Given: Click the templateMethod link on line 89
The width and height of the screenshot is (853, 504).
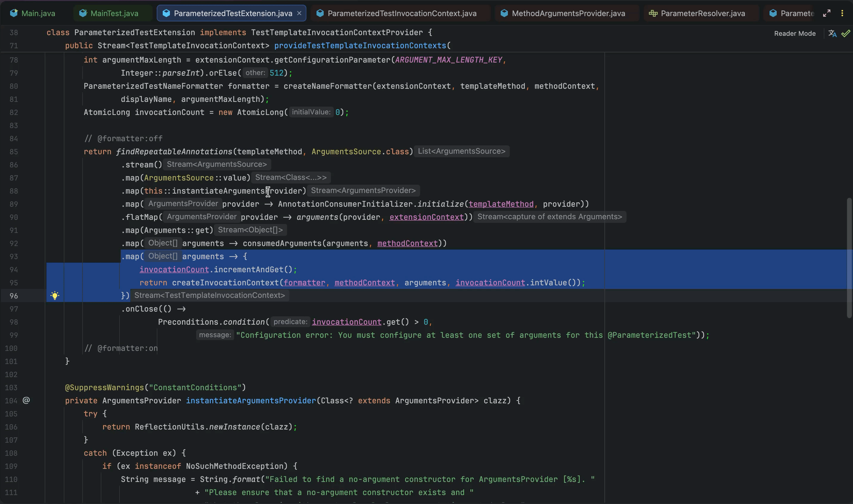Looking at the screenshot, I should 501,204.
